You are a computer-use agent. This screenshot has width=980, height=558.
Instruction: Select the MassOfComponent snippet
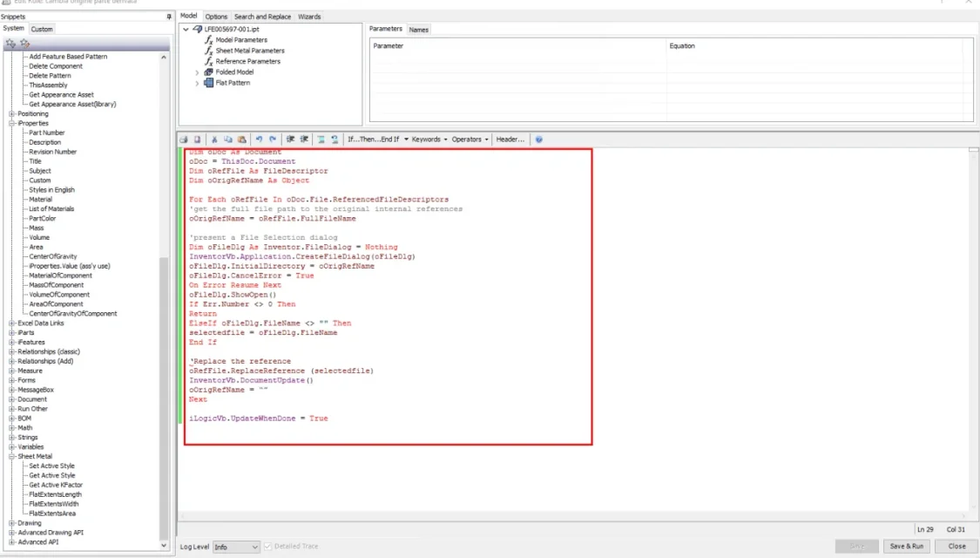coord(57,285)
